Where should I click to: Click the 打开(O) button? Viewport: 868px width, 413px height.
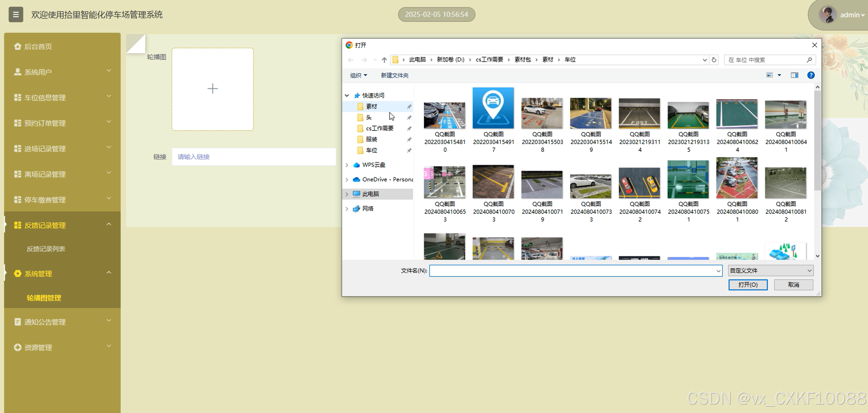(748, 285)
